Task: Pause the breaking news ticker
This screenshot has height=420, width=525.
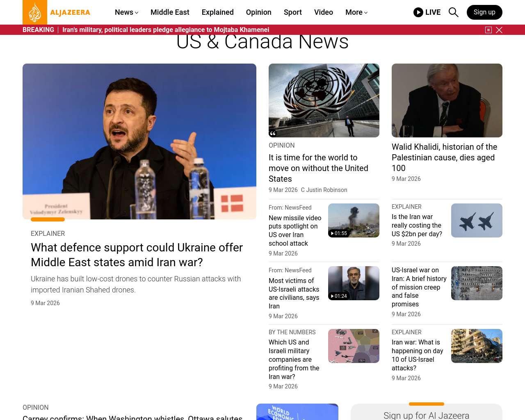Action: [x=488, y=30]
